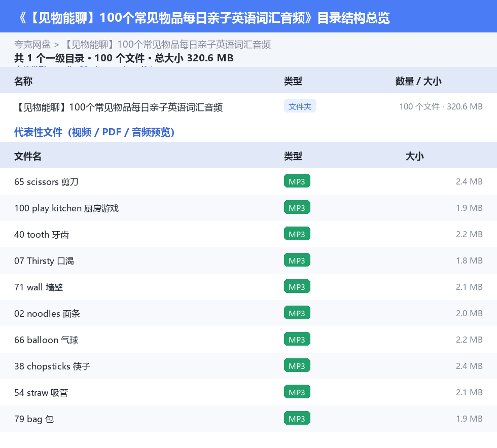Click the 名称 column header
Screen dimensions: 497x448
coord(23,81)
